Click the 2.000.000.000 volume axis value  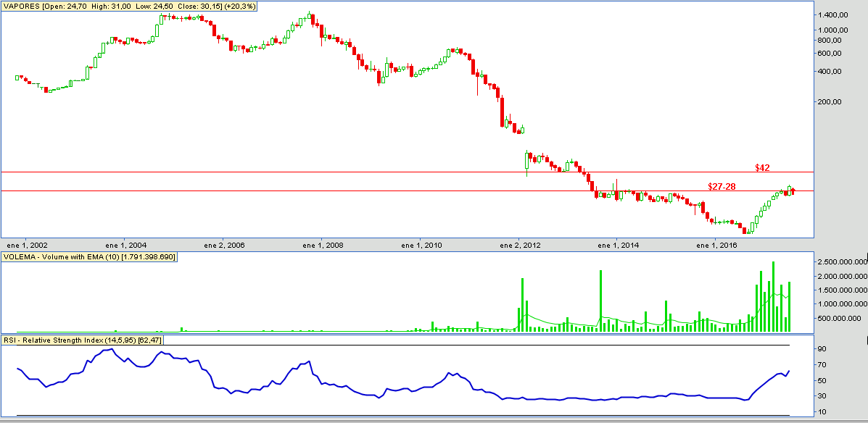[841, 276]
